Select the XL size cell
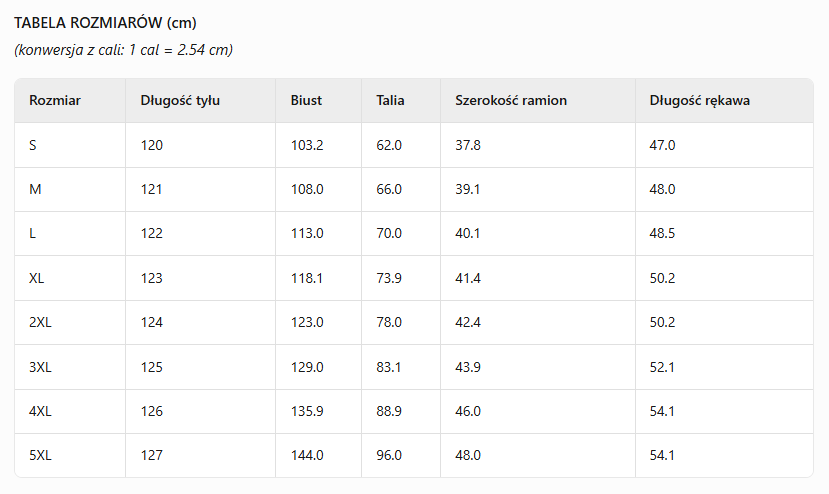 pyautogui.click(x=37, y=278)
